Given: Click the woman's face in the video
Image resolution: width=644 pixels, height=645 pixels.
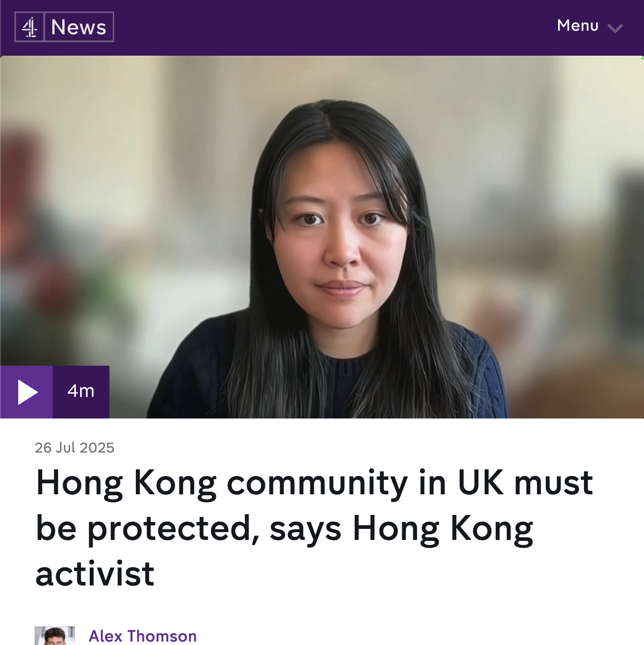Looking at the screenshot, I should [342, 240].
